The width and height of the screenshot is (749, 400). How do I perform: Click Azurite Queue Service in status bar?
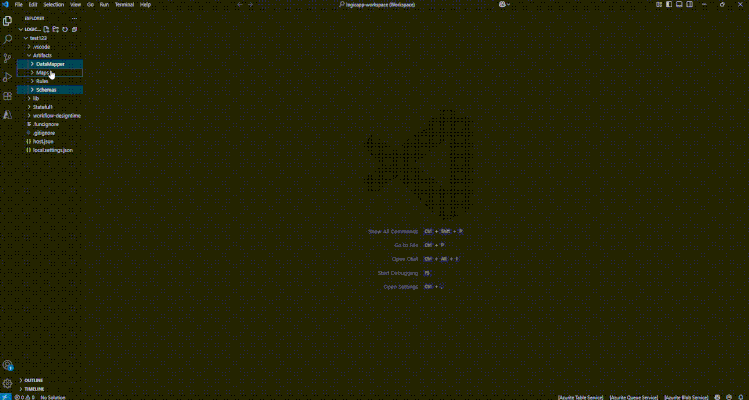(x=633, y=397)
